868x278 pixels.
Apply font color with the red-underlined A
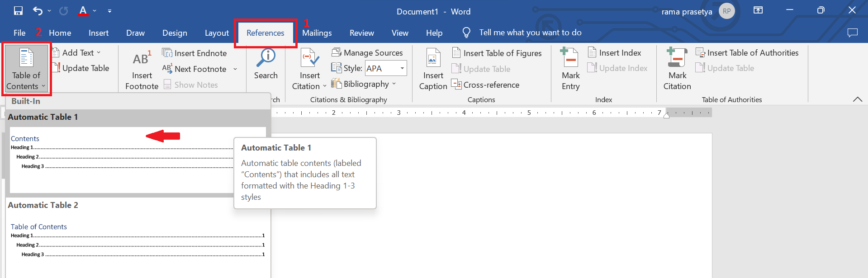click(x=83, y=10)
